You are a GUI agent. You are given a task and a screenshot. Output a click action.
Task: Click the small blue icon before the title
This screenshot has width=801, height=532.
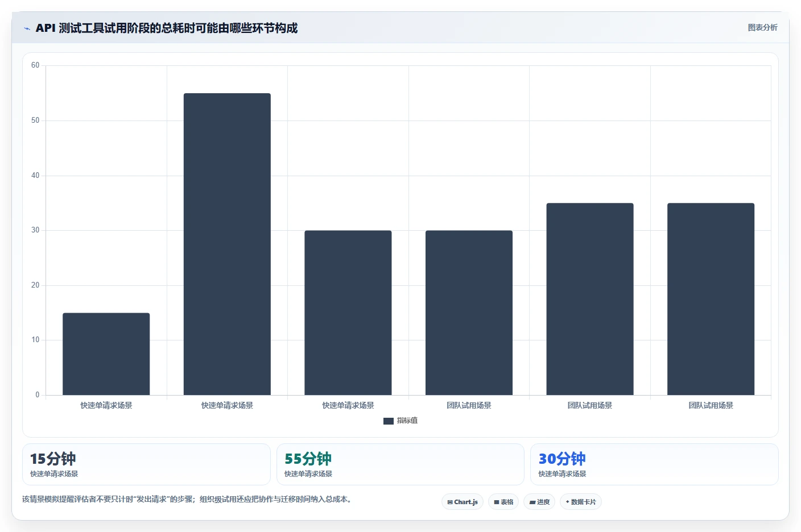coord(27,28)
